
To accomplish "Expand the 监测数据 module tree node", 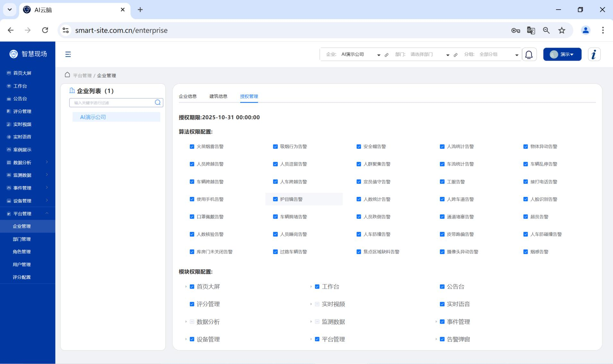I will pyautogui.click(x=311, y=321).
